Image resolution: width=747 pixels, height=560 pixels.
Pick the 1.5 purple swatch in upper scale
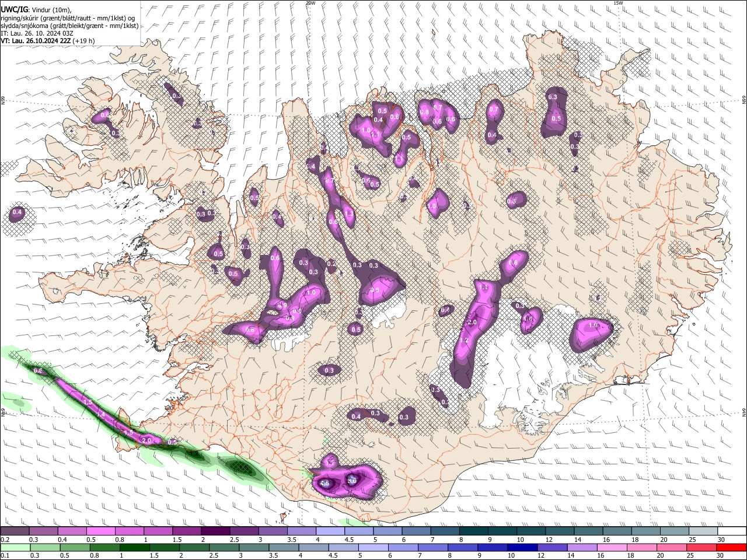[186, 531]
